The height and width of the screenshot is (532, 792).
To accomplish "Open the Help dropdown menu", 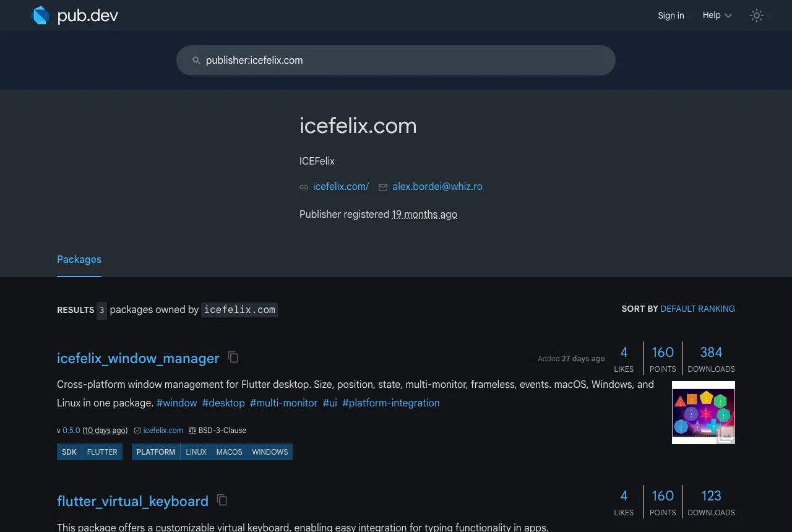I will tap(717, 15).
